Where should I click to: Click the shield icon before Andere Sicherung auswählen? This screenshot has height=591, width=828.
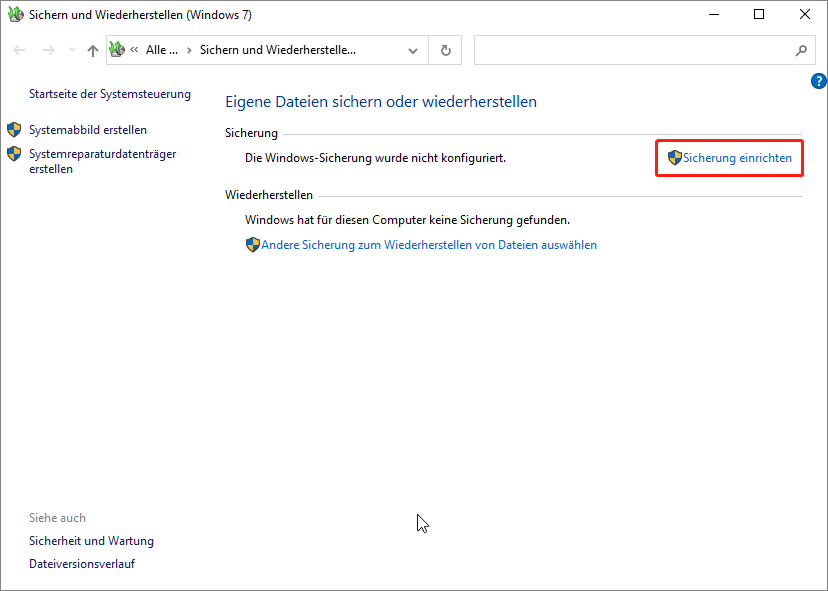click(253, 244)
